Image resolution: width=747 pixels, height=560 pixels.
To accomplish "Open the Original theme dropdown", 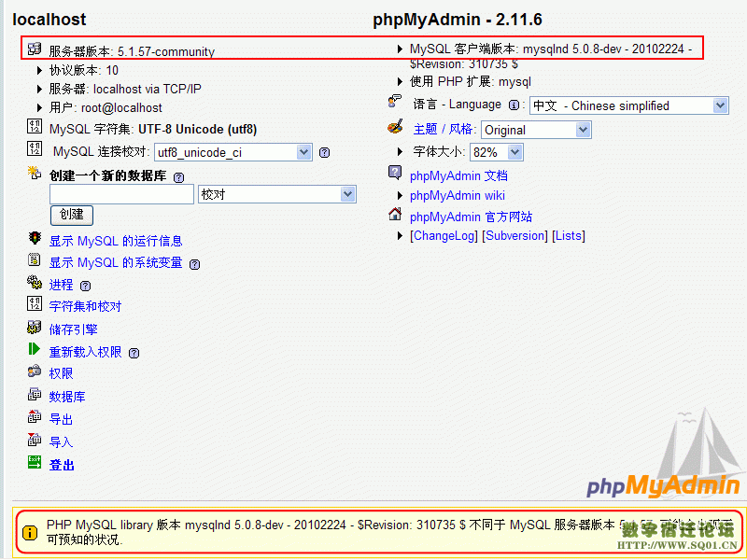I will 536,130.
